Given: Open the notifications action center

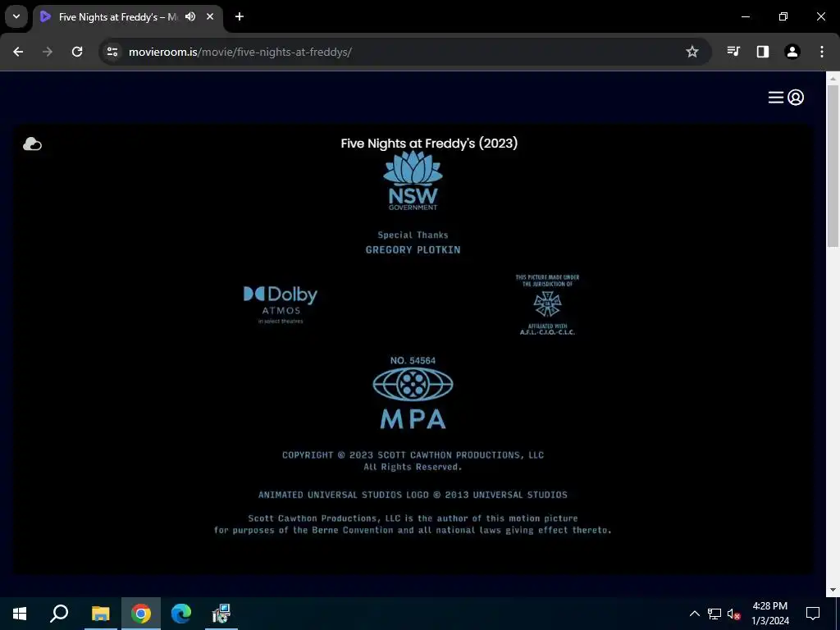Looking at the screenshot, I should [813, 614].
